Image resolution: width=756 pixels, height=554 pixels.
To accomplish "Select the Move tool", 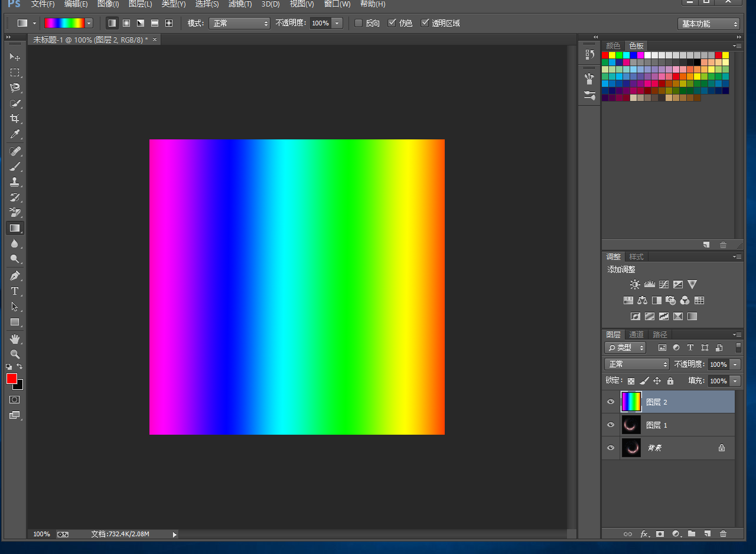I will pyautogui.click(x=15, y=57).
